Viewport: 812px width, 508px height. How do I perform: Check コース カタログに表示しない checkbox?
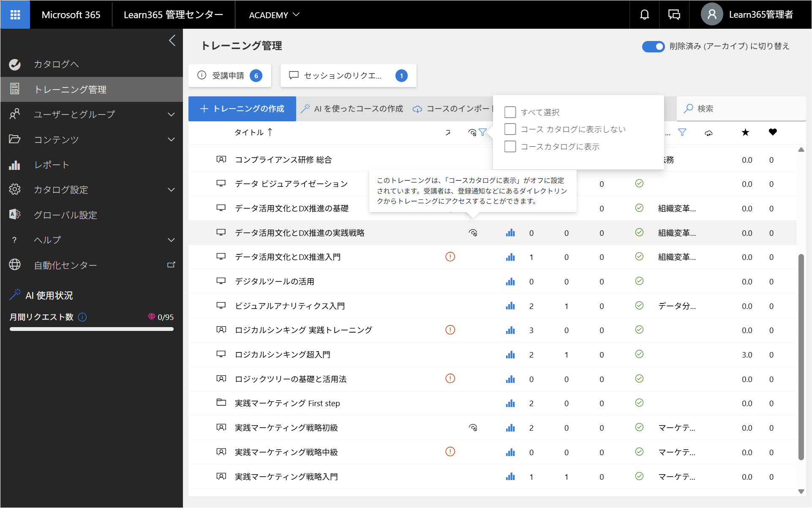click(x=510, y=129)
